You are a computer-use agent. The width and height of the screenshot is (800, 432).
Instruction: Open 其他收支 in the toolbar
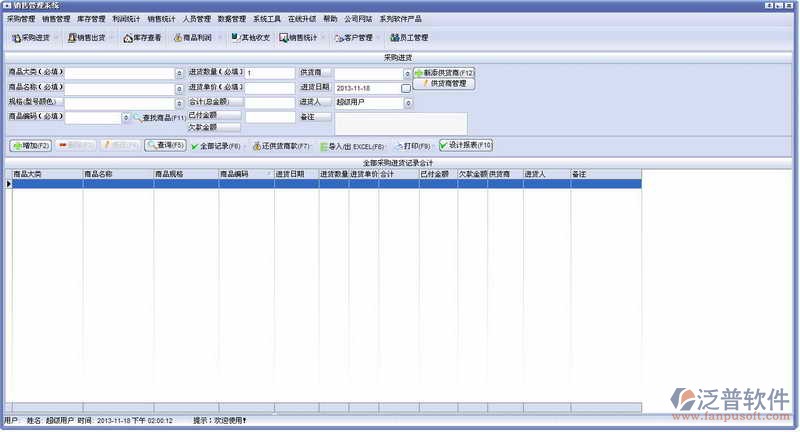(x=249, y=38)
